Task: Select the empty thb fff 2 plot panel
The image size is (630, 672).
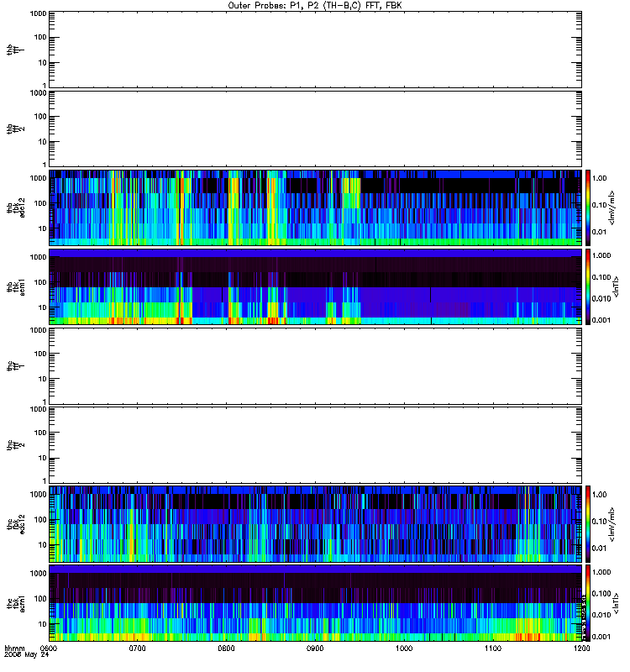Action: (316, 129)
